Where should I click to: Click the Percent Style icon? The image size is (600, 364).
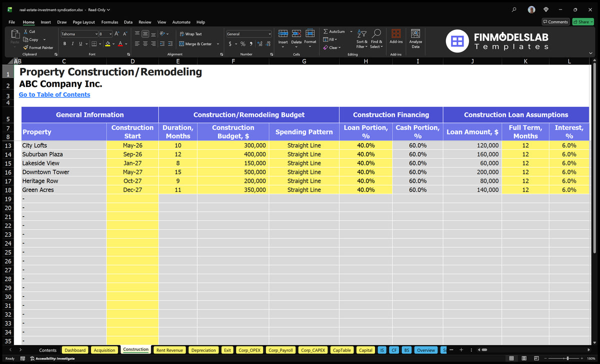click(x=243, y=44)
